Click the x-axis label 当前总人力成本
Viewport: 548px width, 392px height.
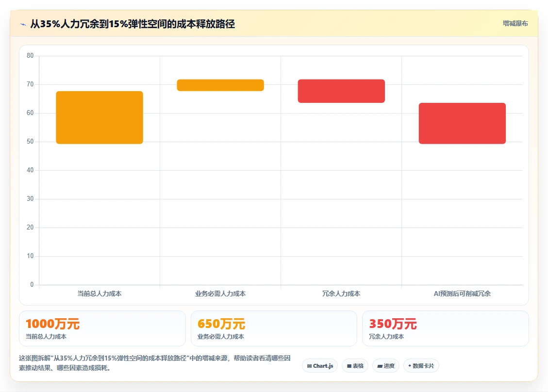pyautogui.click(x=100, y=294)
